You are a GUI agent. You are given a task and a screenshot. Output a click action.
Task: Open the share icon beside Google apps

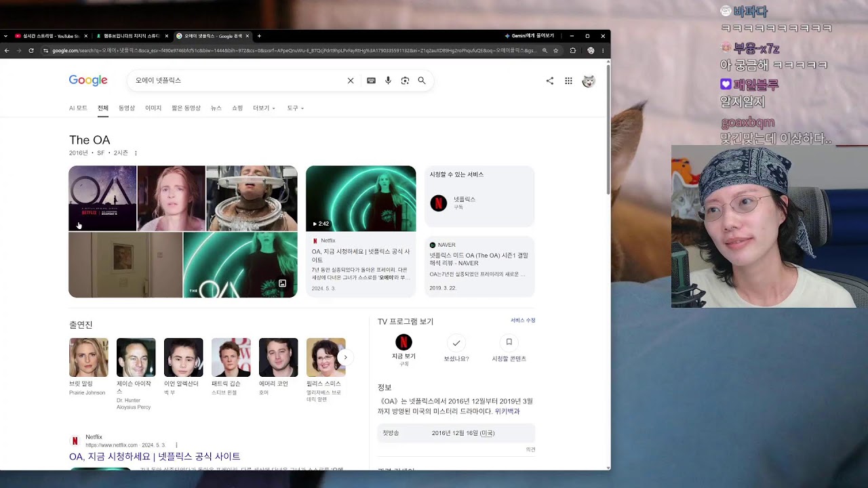click(550, 81)
